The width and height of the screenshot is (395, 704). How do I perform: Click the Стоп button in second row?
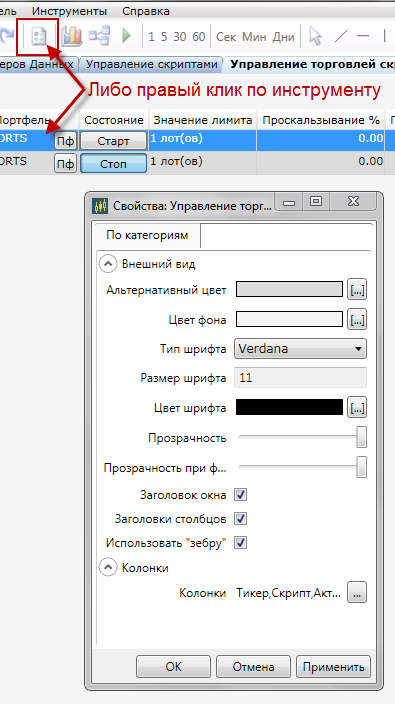pyautogui.click(x=113, y=163)
